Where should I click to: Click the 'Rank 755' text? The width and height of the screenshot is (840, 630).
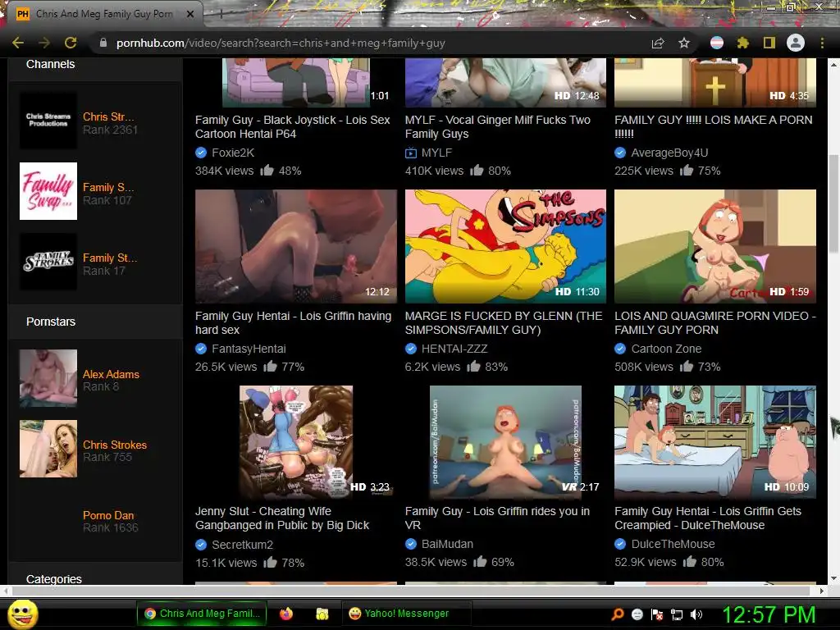point(107,457)
